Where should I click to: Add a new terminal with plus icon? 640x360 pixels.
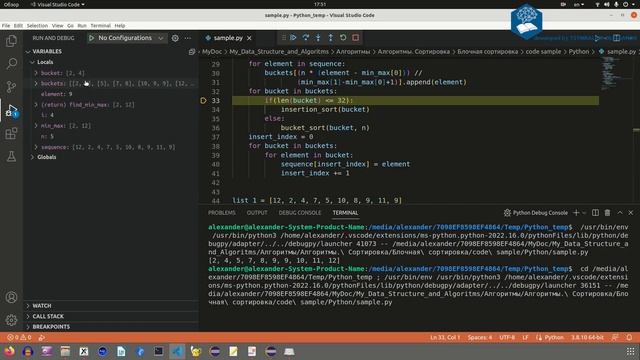(576, 213)
